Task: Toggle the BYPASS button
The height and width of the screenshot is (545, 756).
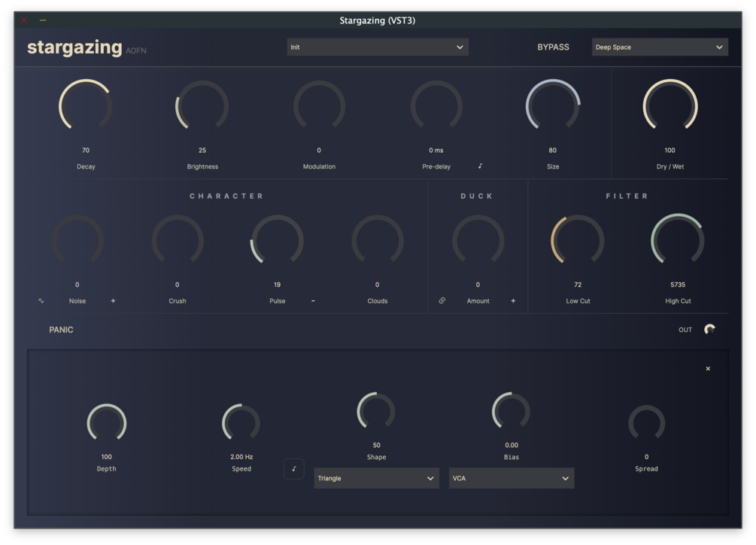Action: coord(553,47)
